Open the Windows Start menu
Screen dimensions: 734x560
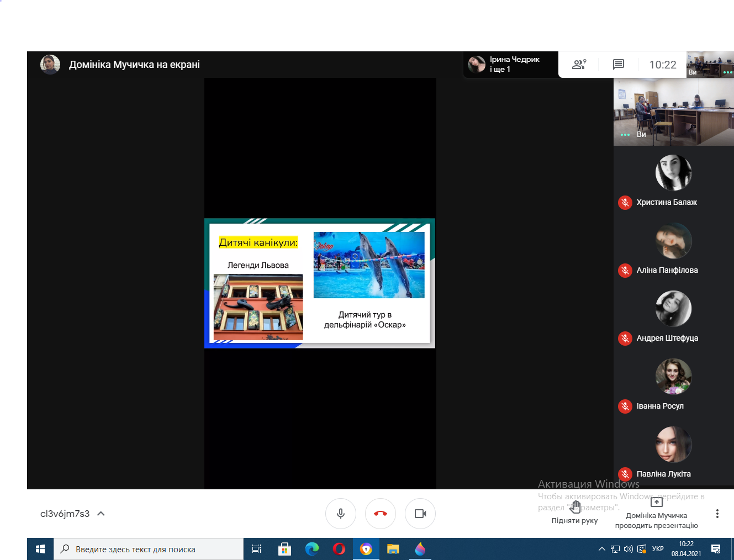[x=40, y=549]
